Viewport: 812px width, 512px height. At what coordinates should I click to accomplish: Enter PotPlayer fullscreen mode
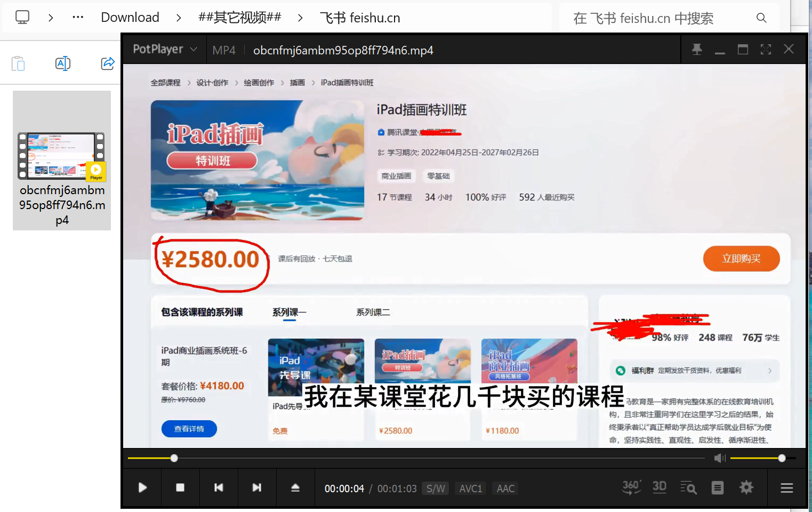[x=766, y=50]
